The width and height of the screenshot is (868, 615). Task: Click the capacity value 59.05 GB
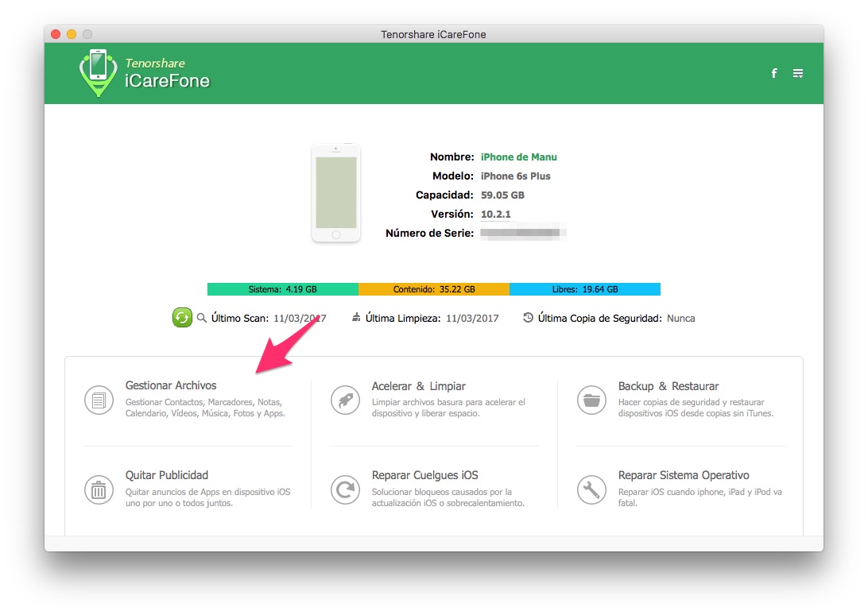coord(502,195)
